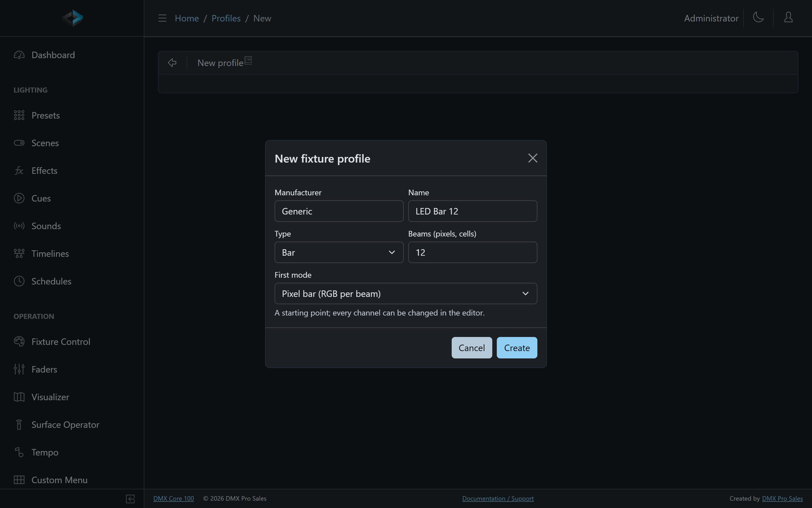Click the DMX Core logo icon
Image resolution: width=812 pixels, height=508 pixels.
[x=72, y=18]
